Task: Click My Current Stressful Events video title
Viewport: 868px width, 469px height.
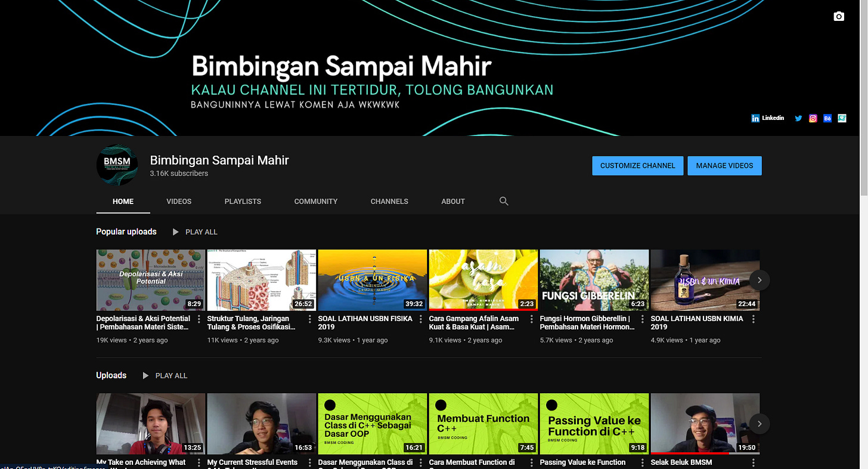Action: point(252,462)
